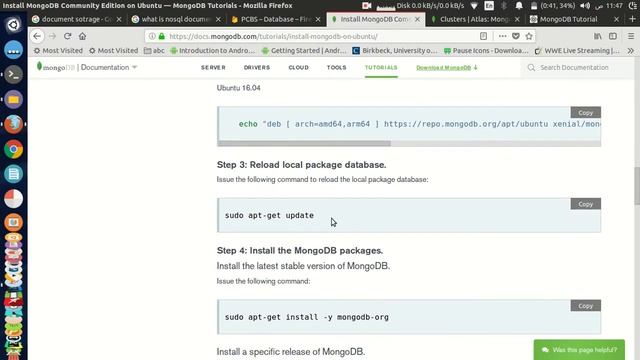
Task: Open 'Introduction to Andro...' bookmark
Action: tap(212, 51)
